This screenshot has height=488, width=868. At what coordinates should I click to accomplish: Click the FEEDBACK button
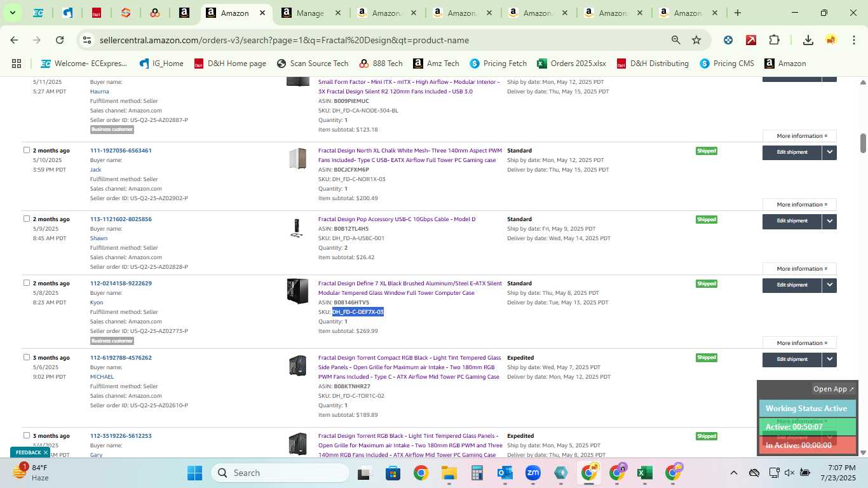tap(28, 452)
